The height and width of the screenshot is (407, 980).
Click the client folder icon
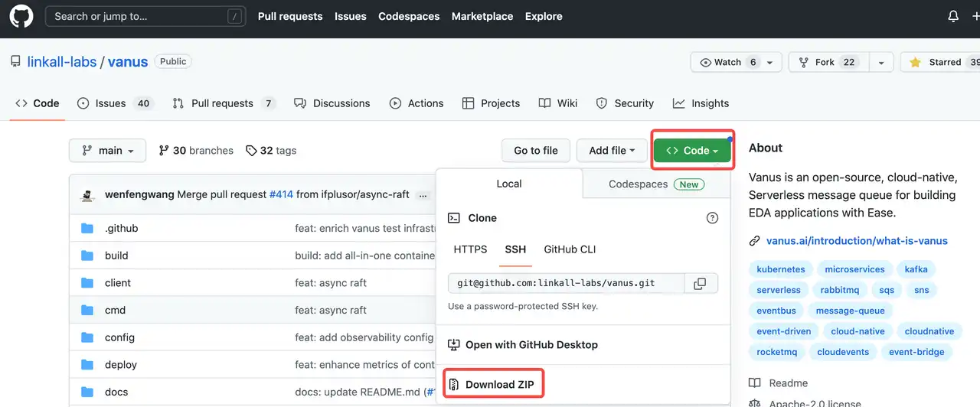87,283
